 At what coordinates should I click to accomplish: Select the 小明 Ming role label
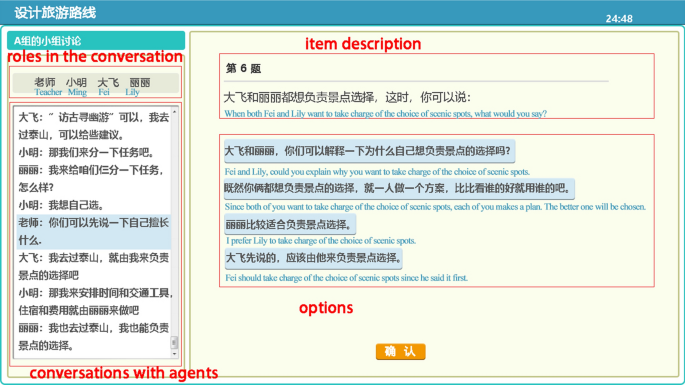pos(77,86)
